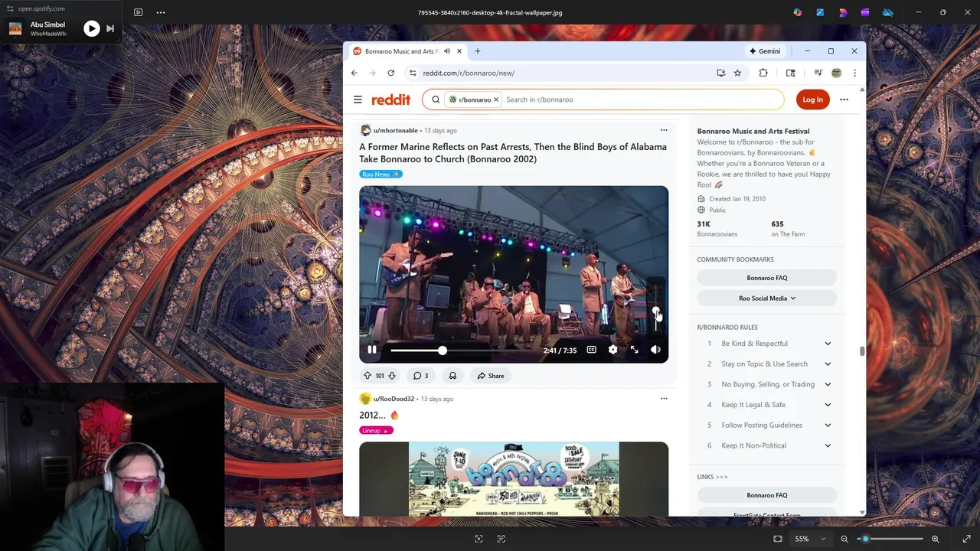Open Reddit header more options menu
The height and width of the screenshot is (551, 980).
pyautogui.click(x=844, y=99)
